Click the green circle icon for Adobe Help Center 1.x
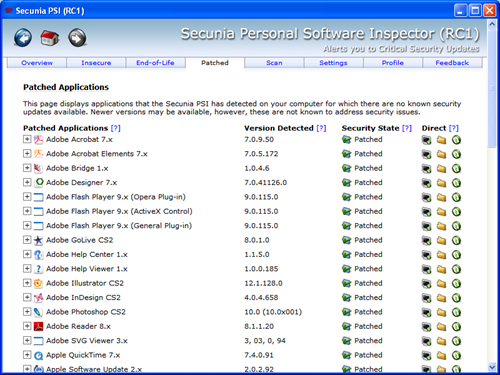 [456, 255]
